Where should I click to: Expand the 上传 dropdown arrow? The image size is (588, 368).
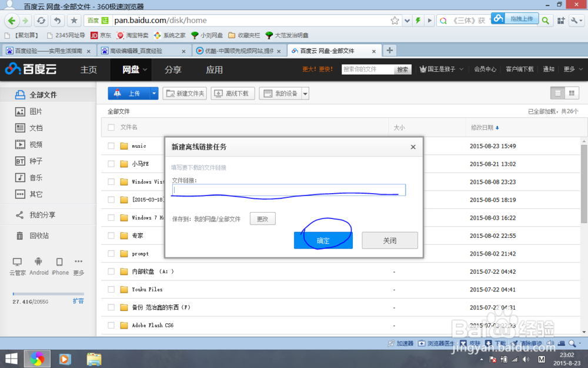(x=154, y=94)
